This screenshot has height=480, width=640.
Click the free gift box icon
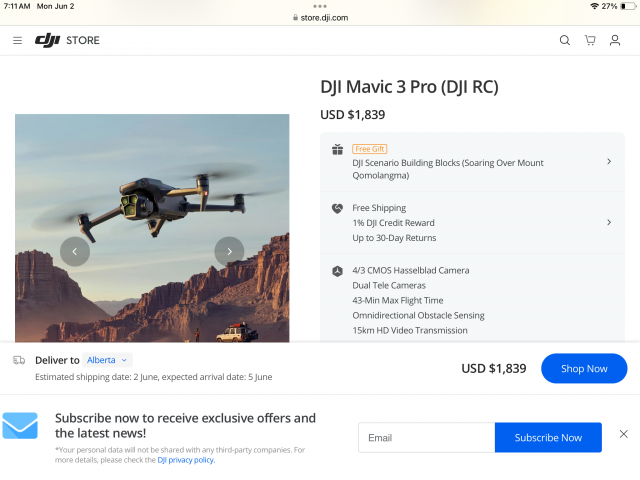(x=338, y=150)
